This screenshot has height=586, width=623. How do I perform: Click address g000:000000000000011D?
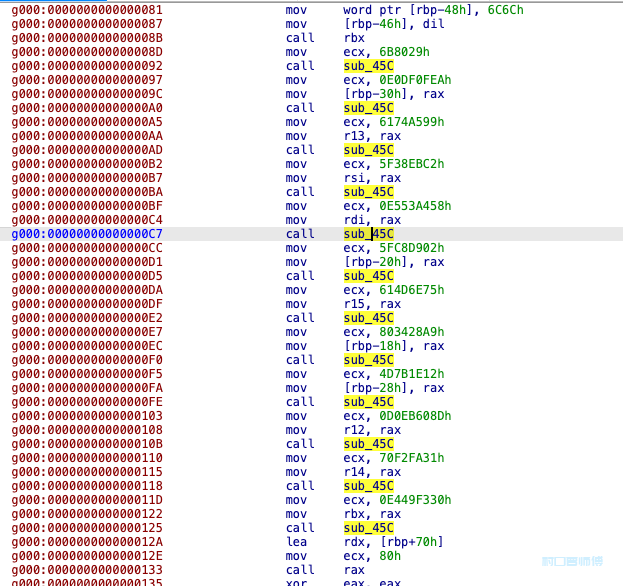pyautogui.click(x=87, y=500)
